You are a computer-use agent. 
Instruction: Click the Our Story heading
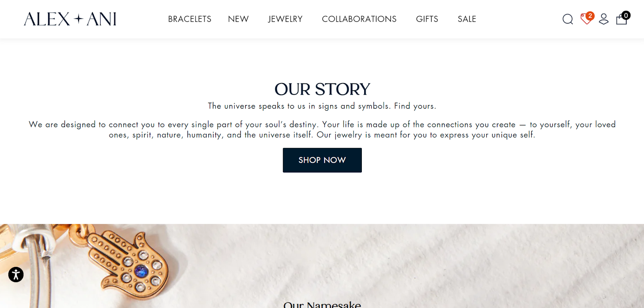coord(322,89)
